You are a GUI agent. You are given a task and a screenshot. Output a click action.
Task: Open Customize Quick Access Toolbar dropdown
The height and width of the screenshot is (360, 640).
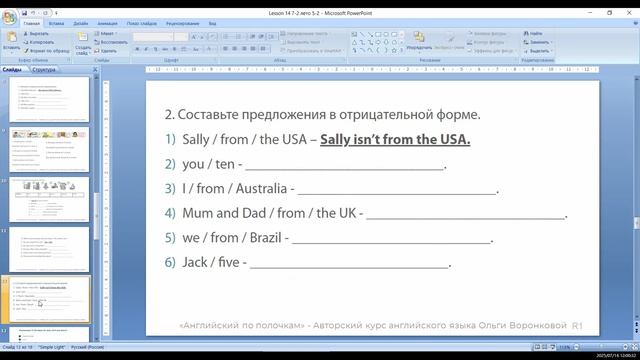click(x=56, y=13)
